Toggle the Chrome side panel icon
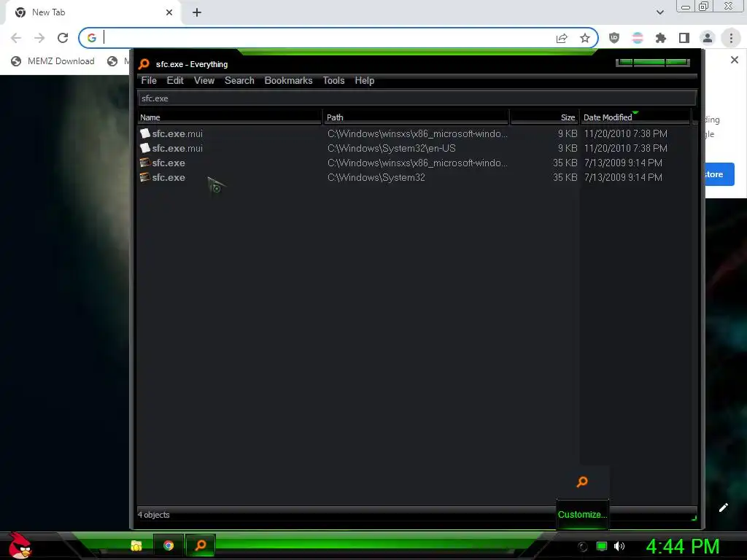747x560 pixels. (x=684, y=38)
